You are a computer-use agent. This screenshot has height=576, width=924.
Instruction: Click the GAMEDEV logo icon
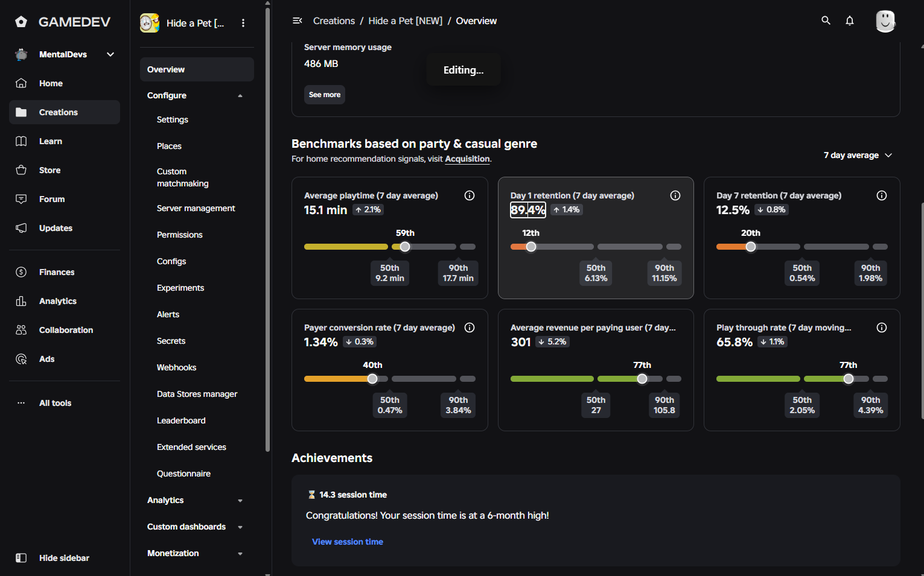21,22
